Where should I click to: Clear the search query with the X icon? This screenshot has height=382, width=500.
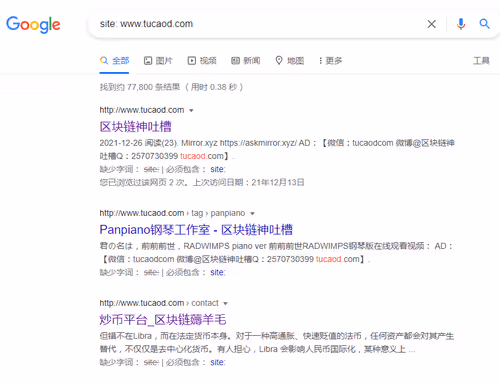[x=432, y=24]
